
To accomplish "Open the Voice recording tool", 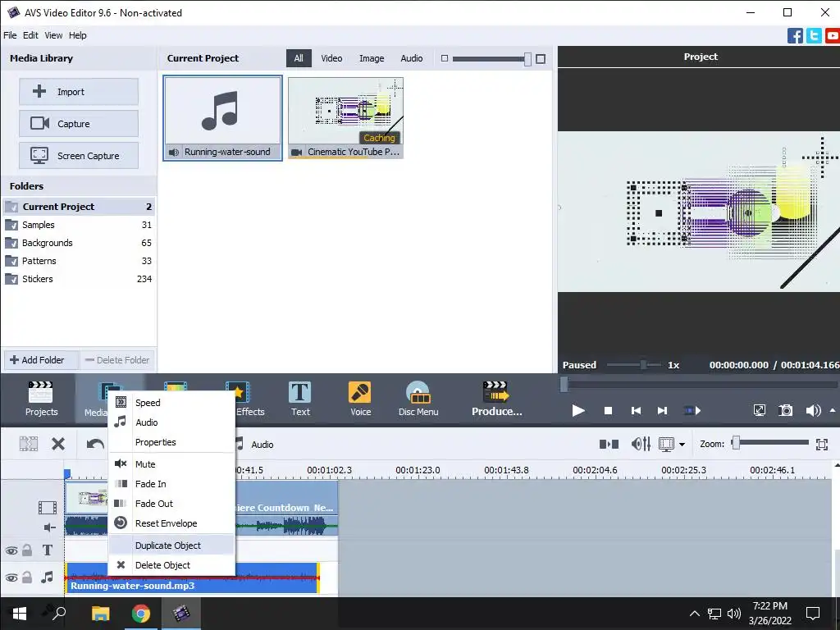I will click(360, 399).
